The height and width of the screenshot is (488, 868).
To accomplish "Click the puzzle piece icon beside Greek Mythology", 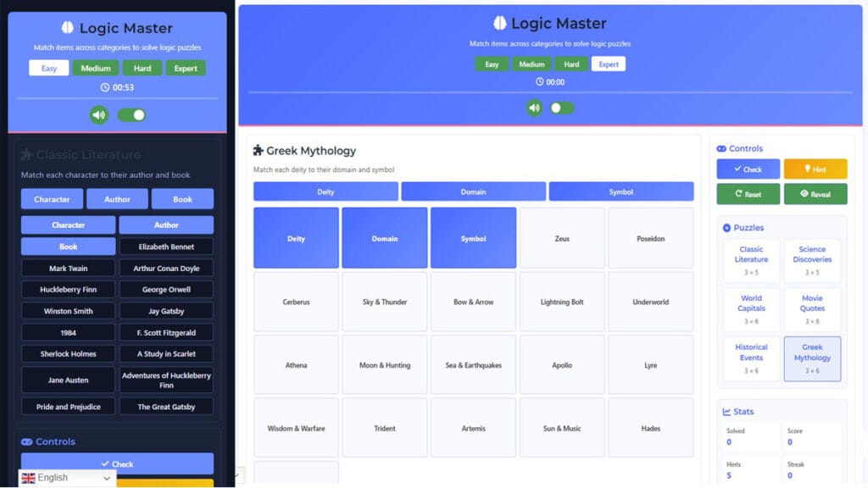I will pyautogui.click(x=259, y=151).
